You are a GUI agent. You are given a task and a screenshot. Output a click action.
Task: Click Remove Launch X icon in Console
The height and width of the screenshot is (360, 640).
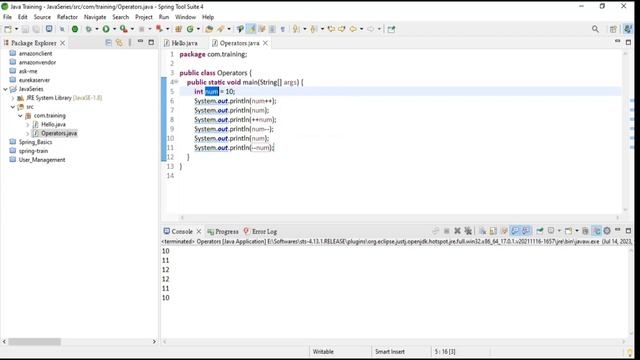click(x=457, y=231)
